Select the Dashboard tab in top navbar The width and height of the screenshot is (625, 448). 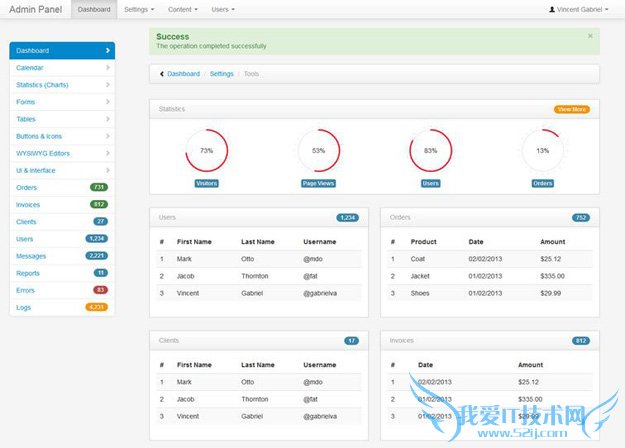pos(94,9)
